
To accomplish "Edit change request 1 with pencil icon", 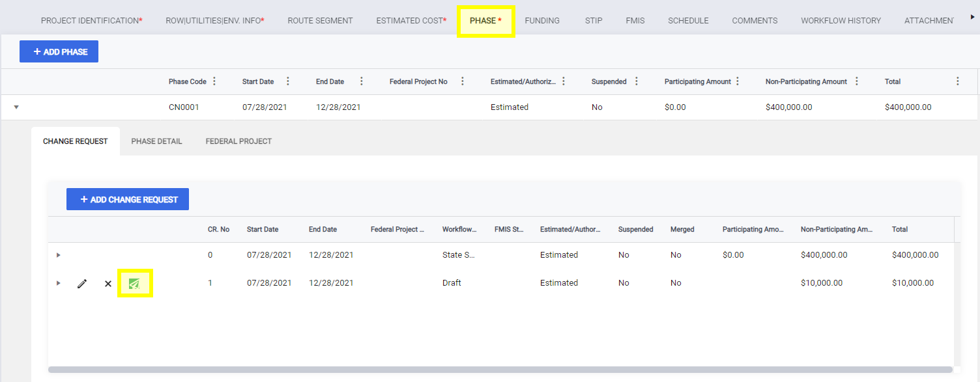I will (x=81, y=284).
